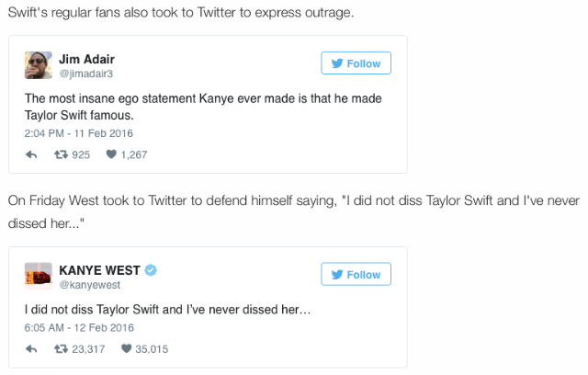This screenshot has height=375, width=588.
Task: Click reply arrow on Jim Adair's tweet
Action: pos(31,154)
